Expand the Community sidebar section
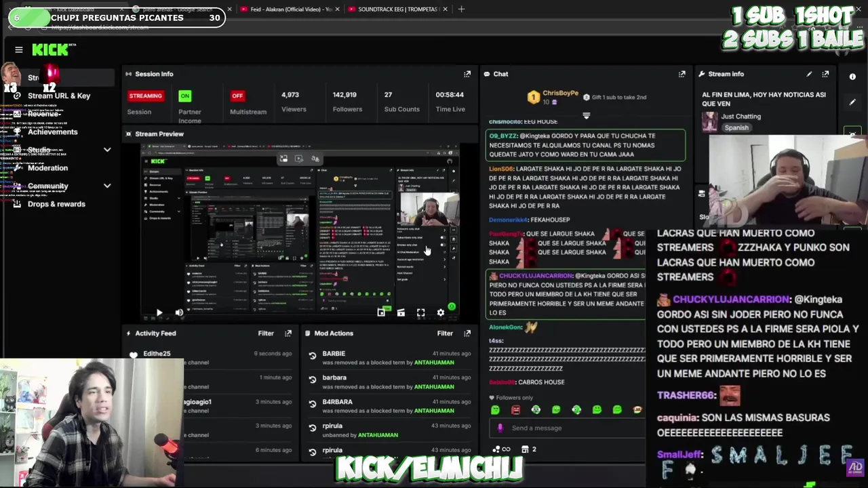Screen dimensions: 868x488 pos(107,186)
